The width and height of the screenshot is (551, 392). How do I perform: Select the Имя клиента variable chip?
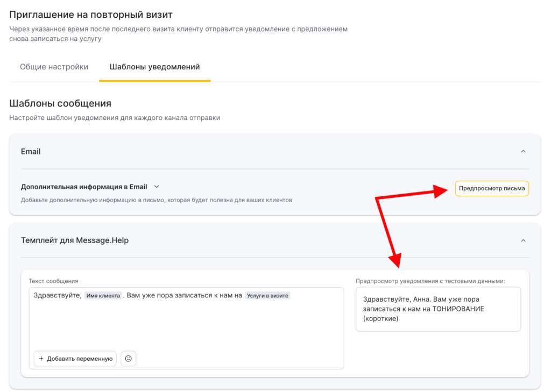pos(103,296)
